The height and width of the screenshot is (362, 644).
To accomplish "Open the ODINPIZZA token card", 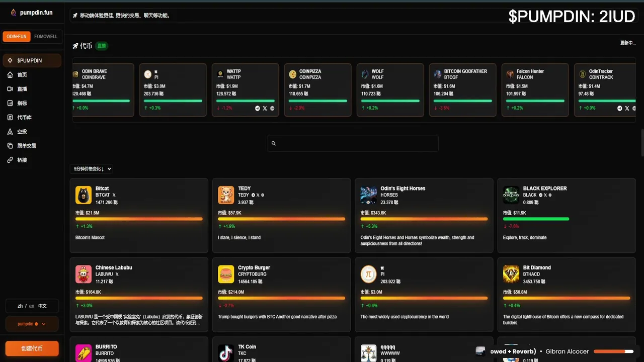I will coord(317,90).
